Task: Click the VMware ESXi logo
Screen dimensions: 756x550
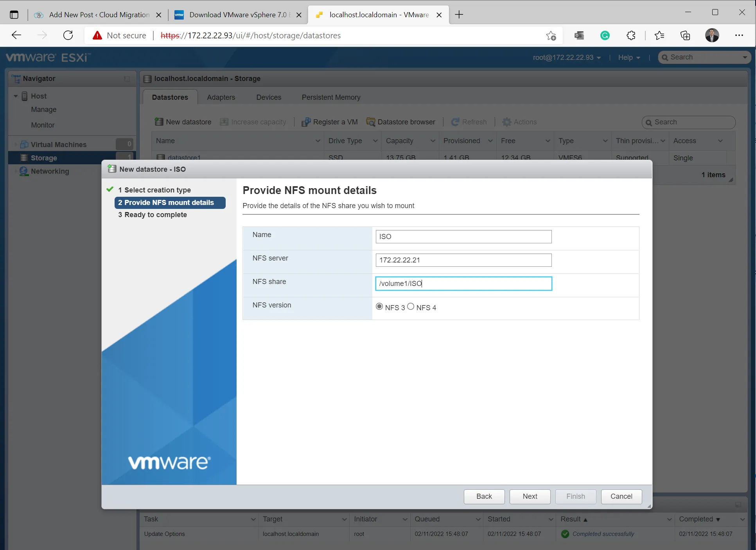Action: pos(48,58)
